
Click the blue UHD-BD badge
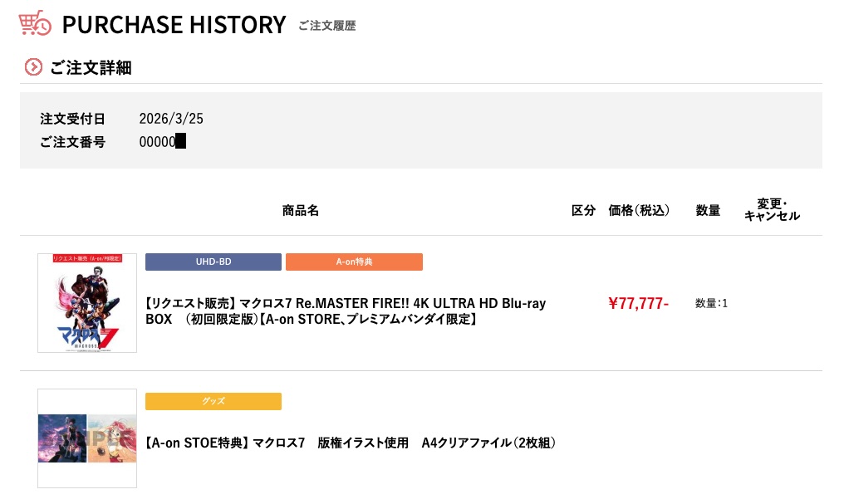click(213, 262)
